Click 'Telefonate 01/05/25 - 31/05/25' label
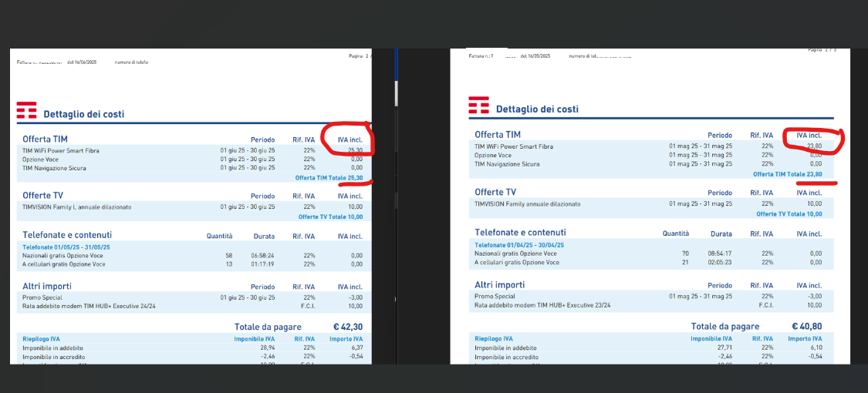The image size is (868, 393). tap(66, 247)
